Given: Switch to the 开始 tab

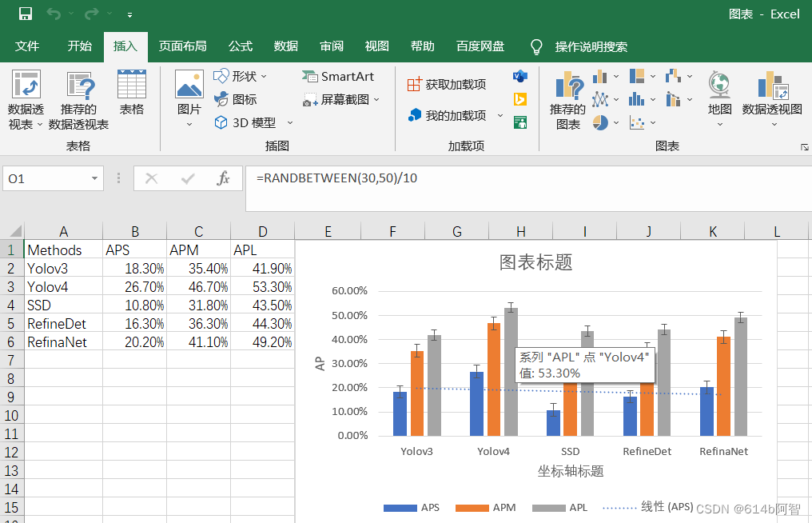Looking at the screenshot, I should (x=79, y=46).
